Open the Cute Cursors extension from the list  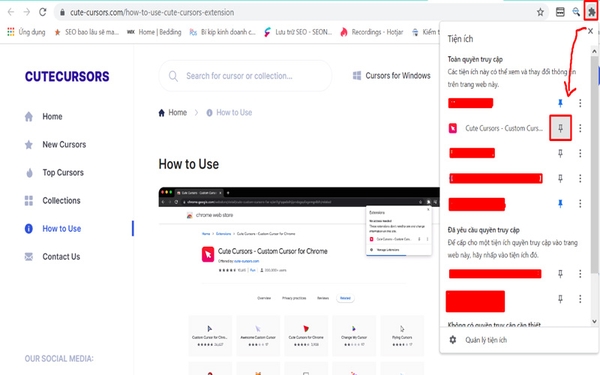496,128
